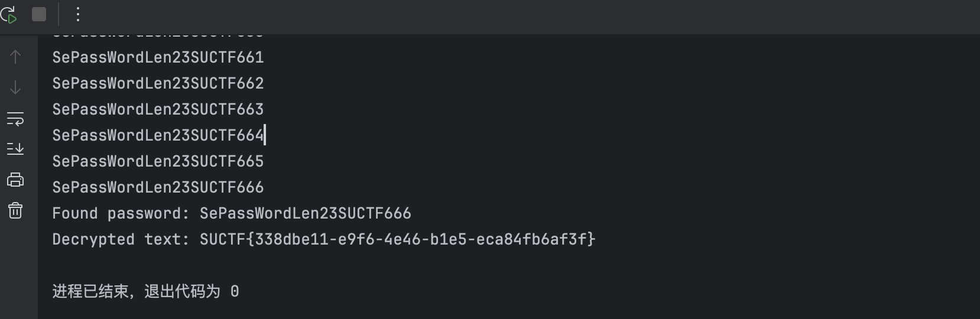980x319 pixels.
Task: Place cursor on the SePassWordLen23SUCTF662 line
Action: [158, 83]
